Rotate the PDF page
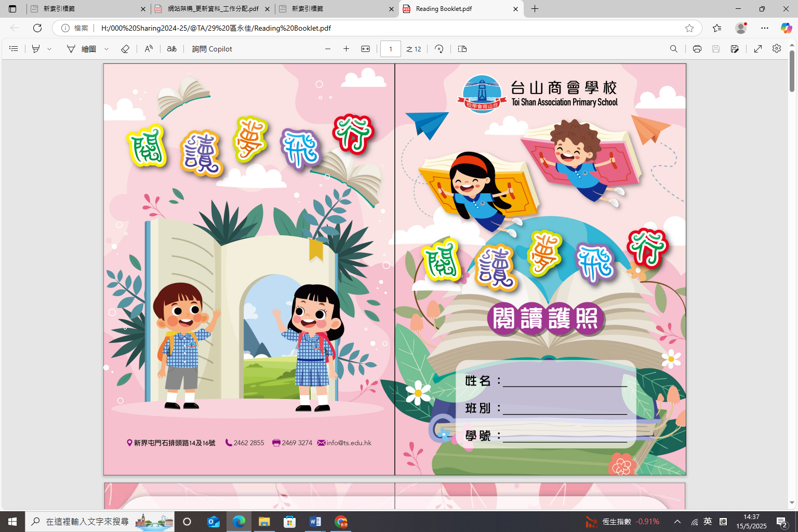 click(439, 49)
